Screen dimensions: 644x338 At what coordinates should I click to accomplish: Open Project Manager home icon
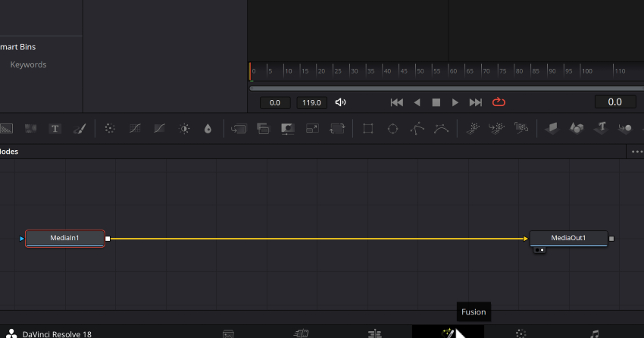pyautogui.click(x=11, y=333)
